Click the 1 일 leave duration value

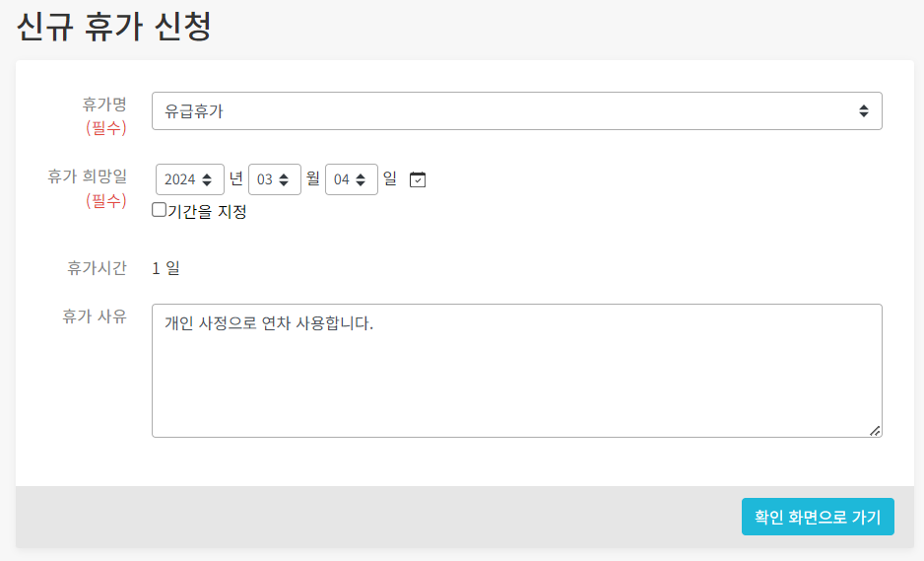(165, 267)
